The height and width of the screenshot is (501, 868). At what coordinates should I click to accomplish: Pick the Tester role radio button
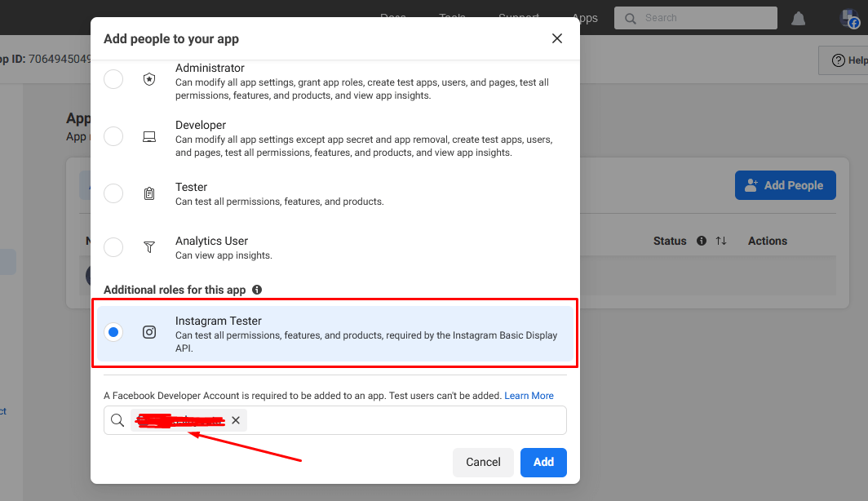(113, 193)
